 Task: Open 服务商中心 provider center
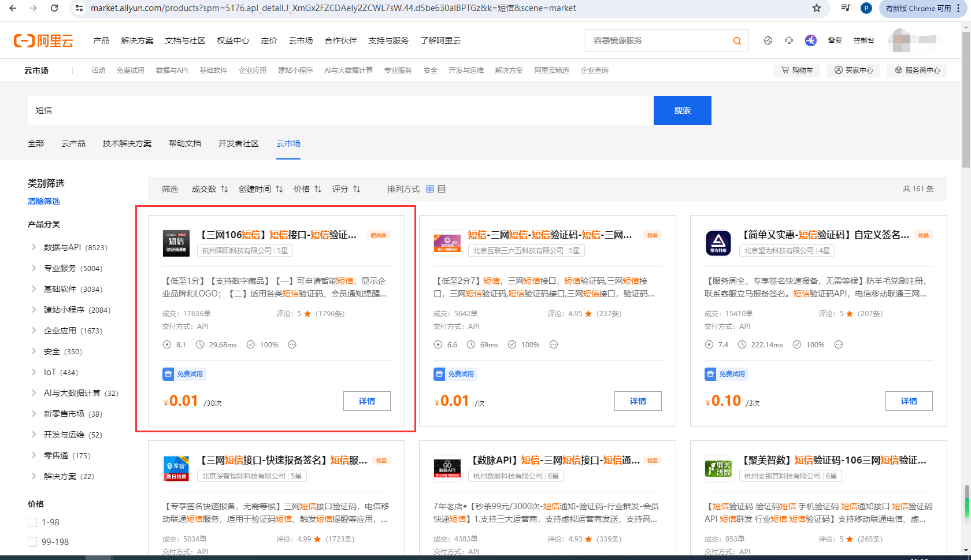click(917, 70)
